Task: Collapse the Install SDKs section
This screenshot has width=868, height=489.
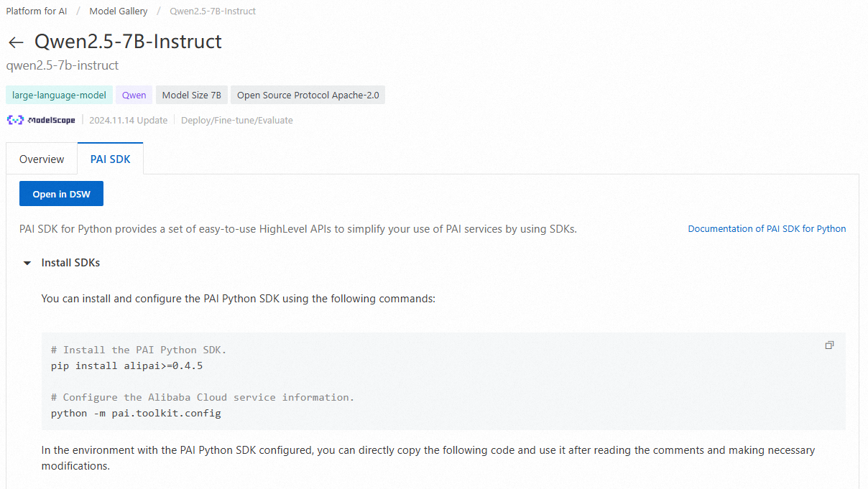Action: [27, 263]
